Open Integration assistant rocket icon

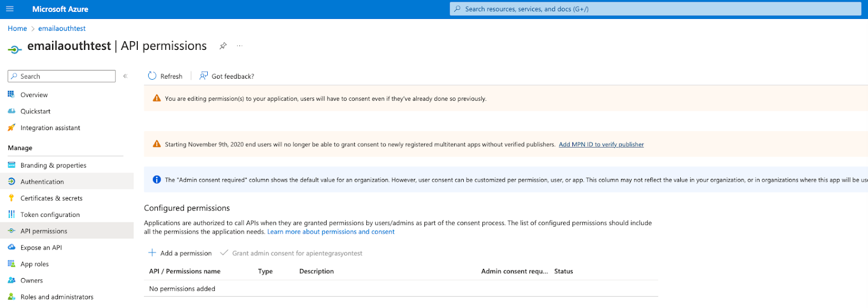11,127
